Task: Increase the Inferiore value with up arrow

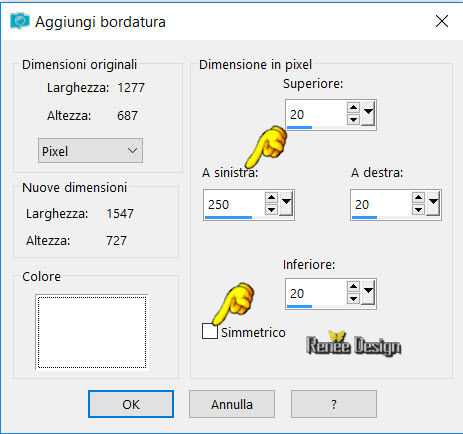Action: [x=353, y=286]
